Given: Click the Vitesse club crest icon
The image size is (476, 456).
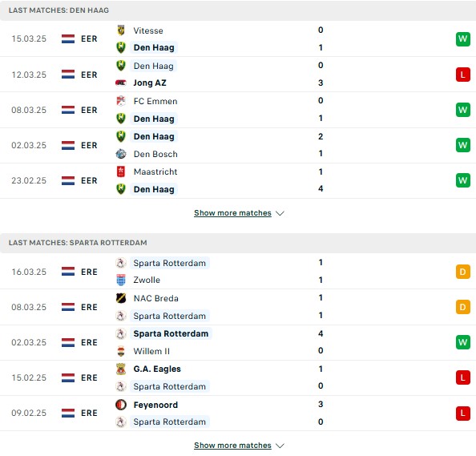Looking at the screenshot, I should 121,30.
